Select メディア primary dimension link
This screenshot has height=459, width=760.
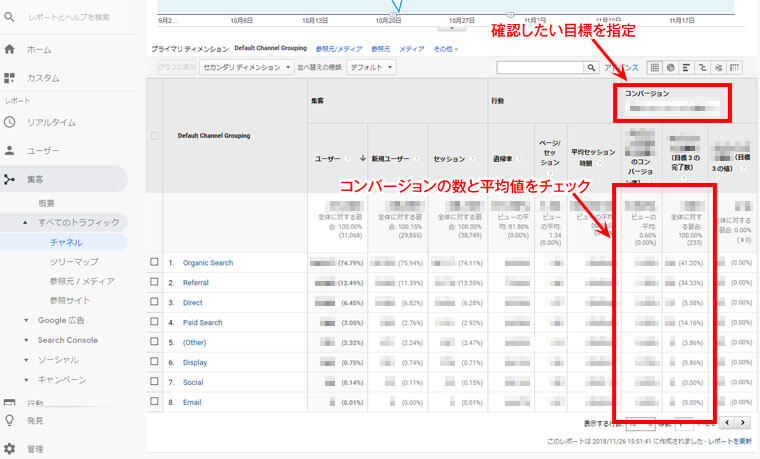pyautogui.click(x=412, y=49)
